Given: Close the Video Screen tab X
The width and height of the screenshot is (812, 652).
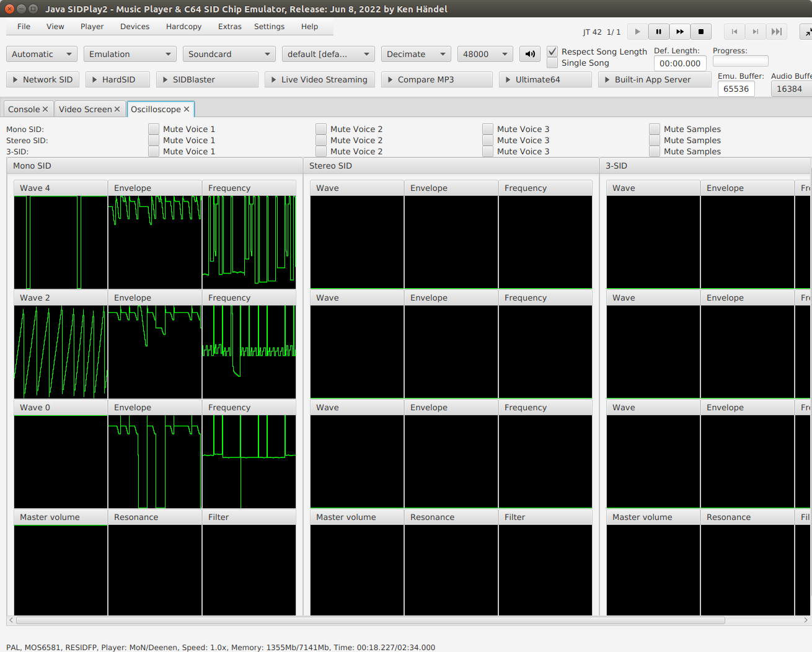Looking at the screenshot, I should pyautogui.click(x=117, y=109).
